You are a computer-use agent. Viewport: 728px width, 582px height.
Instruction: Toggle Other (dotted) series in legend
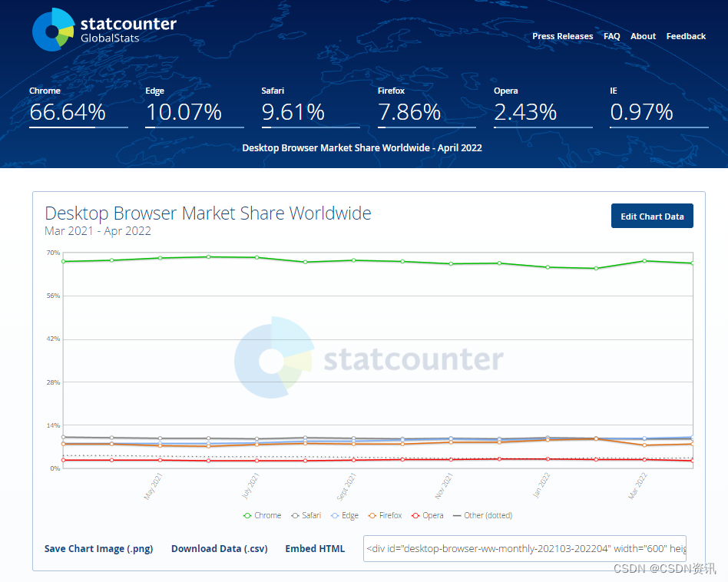[482, 516]
